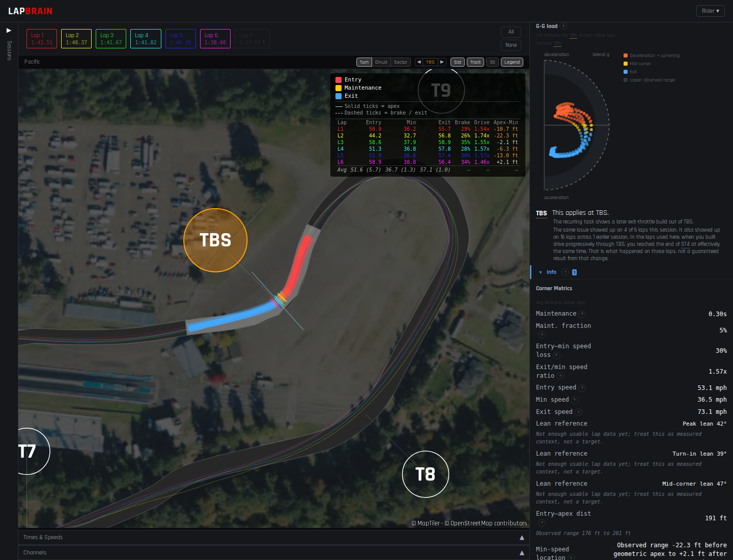Screen dimensions: 733x560
Task: Click L1 row in lap table
Action: [428, 129]
